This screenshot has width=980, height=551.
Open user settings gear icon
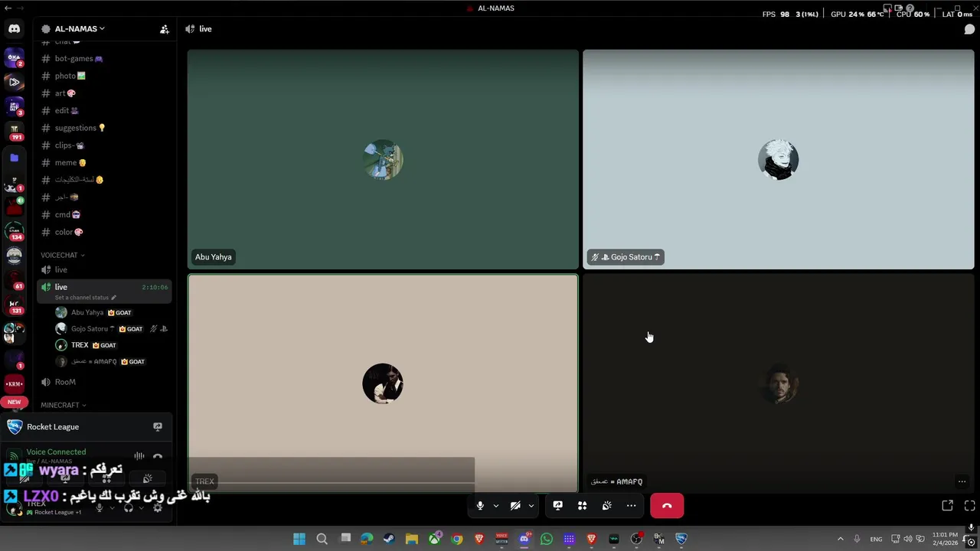158,507
